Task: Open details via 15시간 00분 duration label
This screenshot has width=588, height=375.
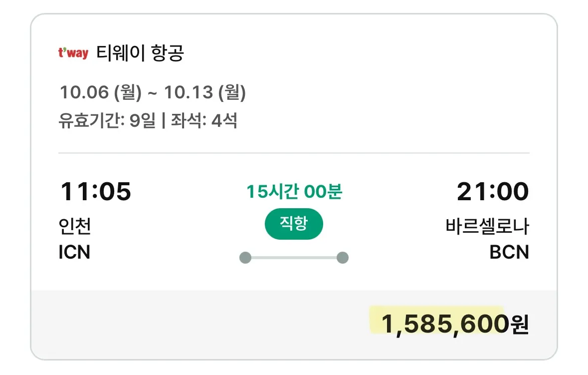Action: click(294, 192)
